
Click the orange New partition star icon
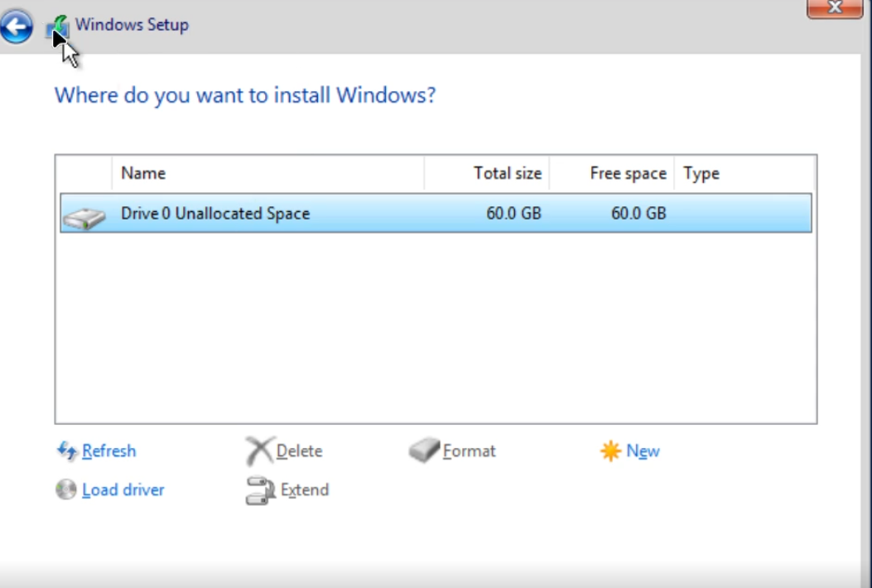[x=610, y=451]
